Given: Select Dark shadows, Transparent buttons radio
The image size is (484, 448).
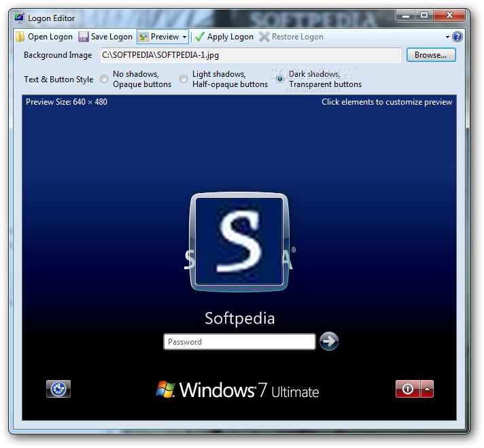Looking at the screenshot, I should click(279, 79).
